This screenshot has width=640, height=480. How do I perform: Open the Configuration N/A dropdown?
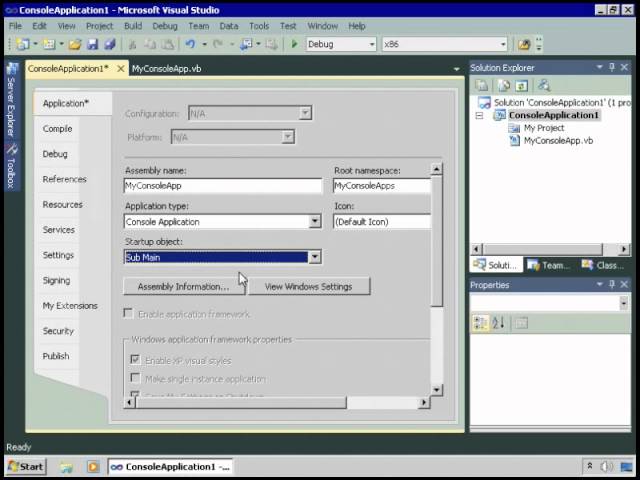click(304, 113)
